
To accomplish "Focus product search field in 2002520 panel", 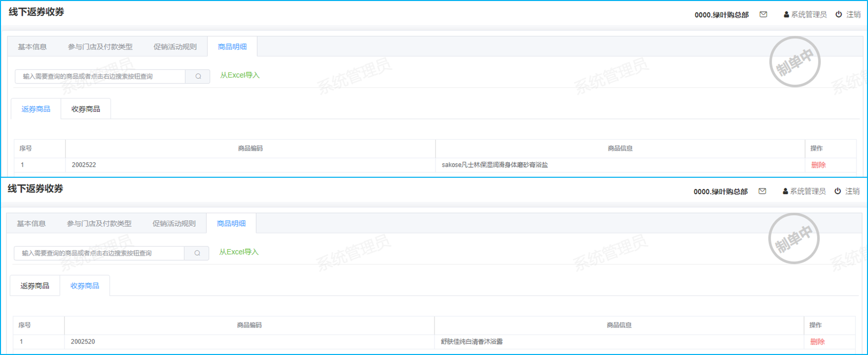I will 99,253.
